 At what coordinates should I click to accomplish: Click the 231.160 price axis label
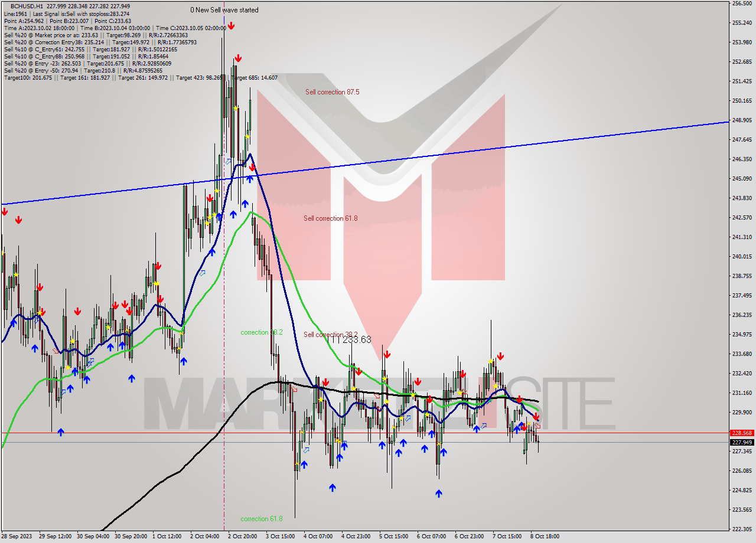coord(741,392)
